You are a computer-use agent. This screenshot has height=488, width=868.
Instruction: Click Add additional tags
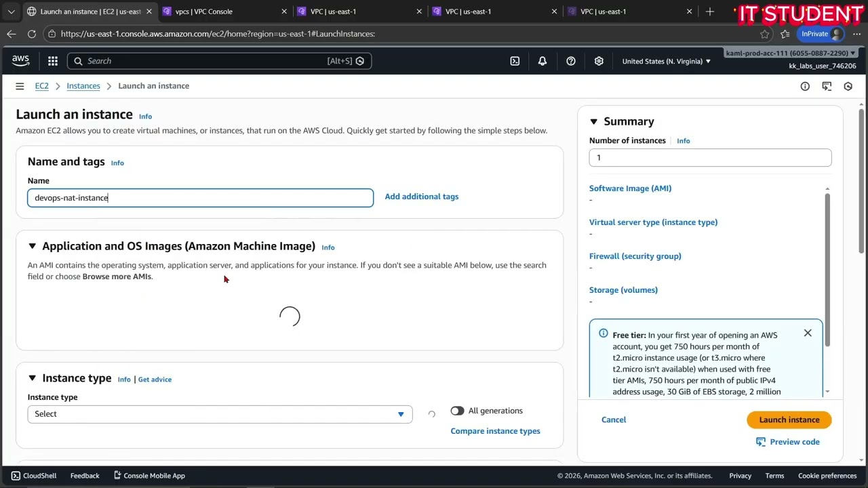[422, 197]
